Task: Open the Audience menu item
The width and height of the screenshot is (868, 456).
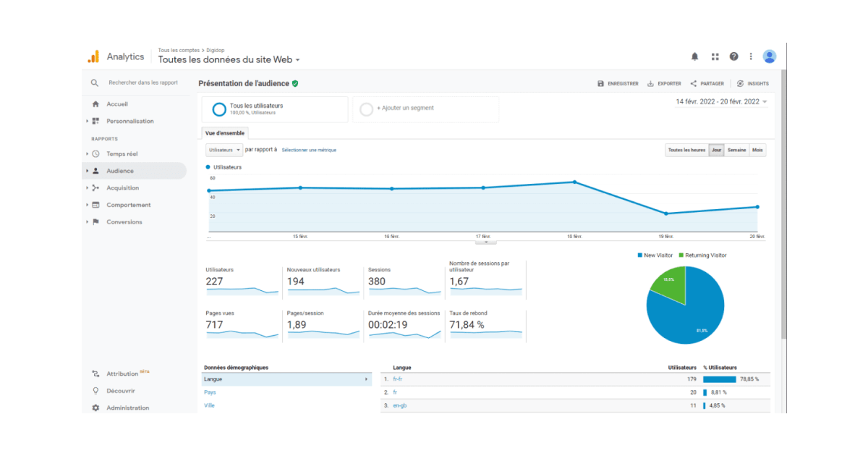Action: pos(120,171)
